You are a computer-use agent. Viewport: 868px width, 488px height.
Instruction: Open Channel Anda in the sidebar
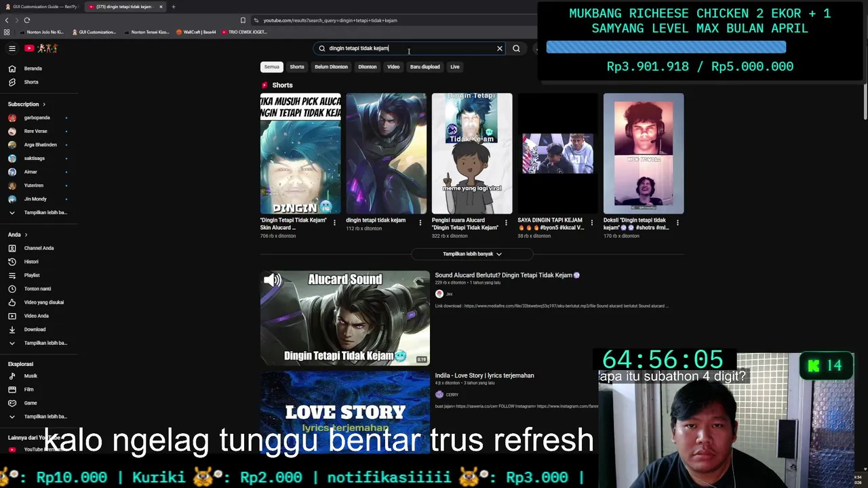(39, 248)
